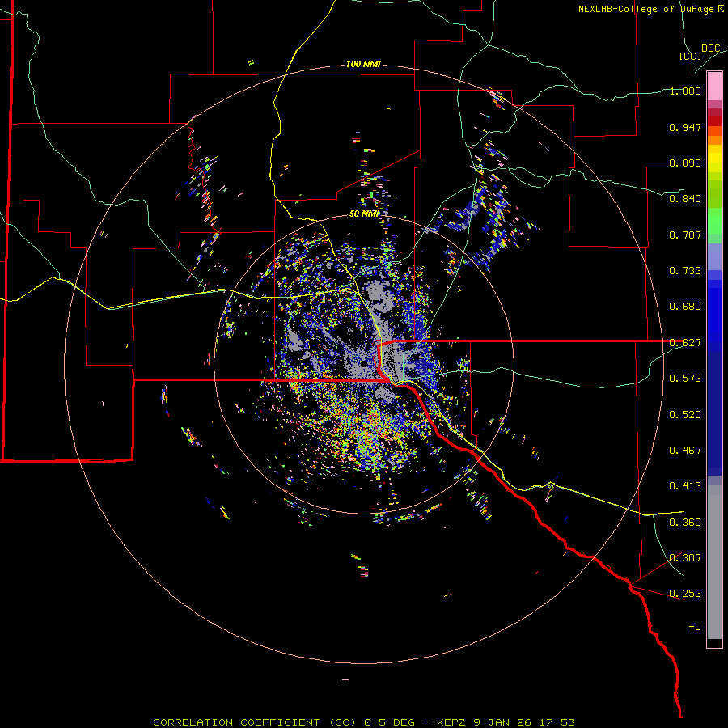
Task: Click the DCC label above the legend
Action: pyautogui.click(x=711, y=49)
